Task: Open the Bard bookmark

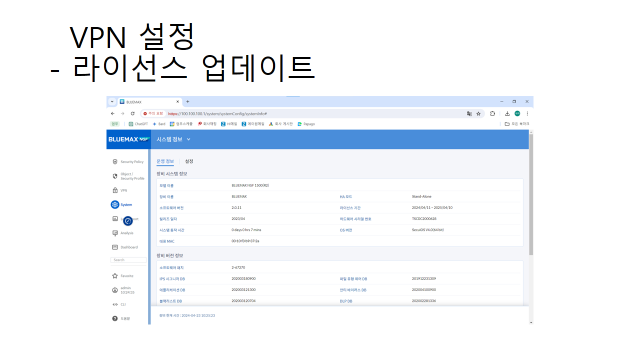Action: pyautogui.click(x=159, y=124)
